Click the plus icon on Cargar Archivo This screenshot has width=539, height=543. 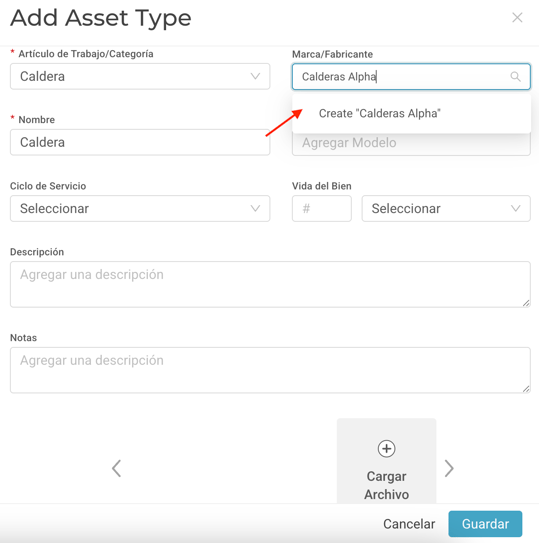coord(386,449)
